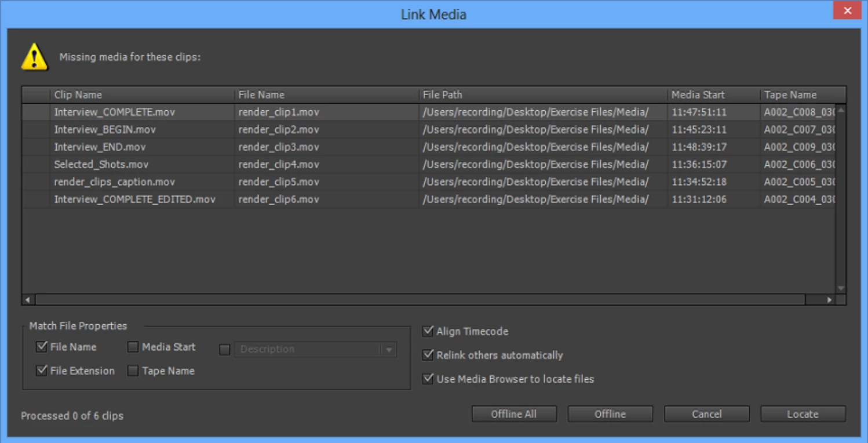Image resolution: width=868 pixels, height=443 pixels.
Task: Click the horizontal scrollbar right arrow
Action: 829,300
